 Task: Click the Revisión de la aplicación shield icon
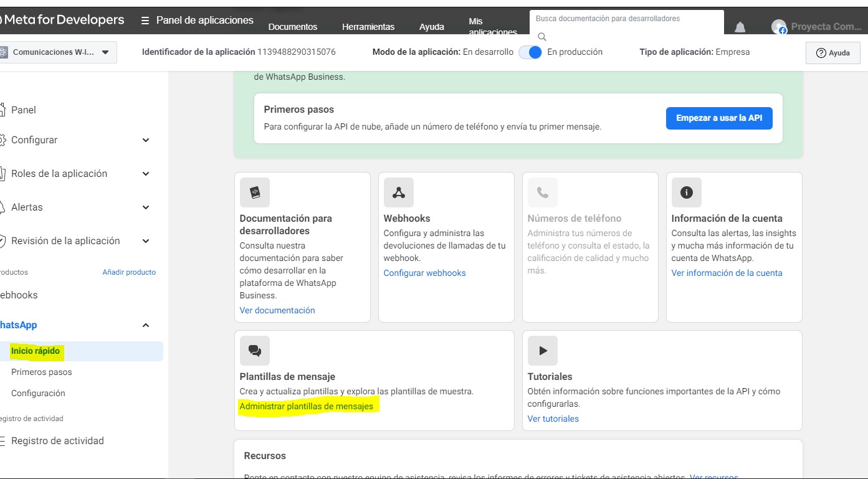[x=2, y=240]
